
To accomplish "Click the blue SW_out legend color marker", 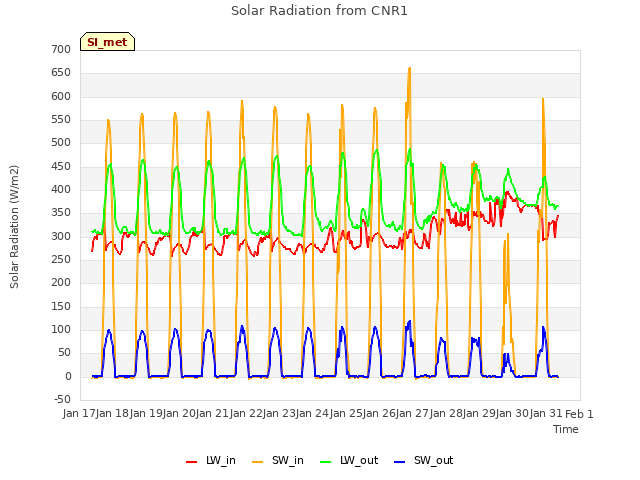I will click(x=400, y=462).
